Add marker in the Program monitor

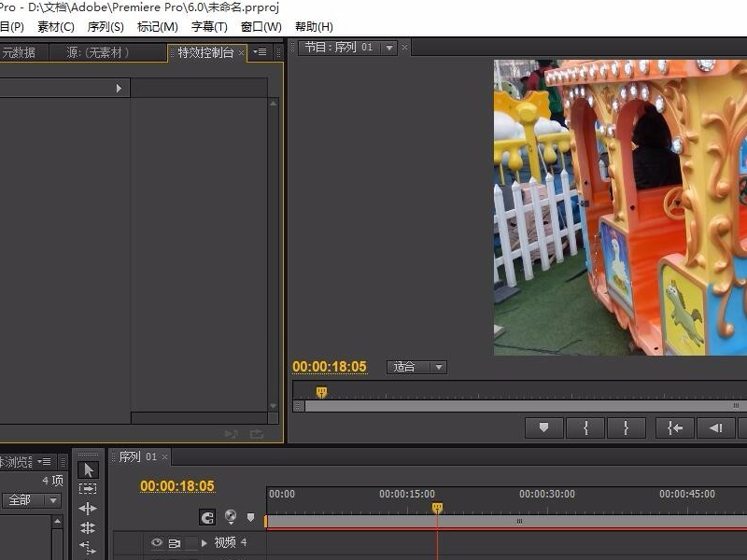coord(544,427)
